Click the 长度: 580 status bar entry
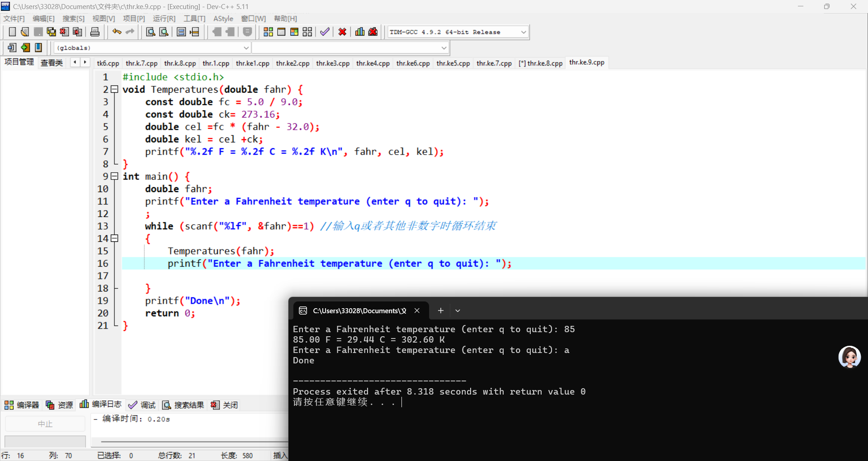Image resolution: width=868 pixels, height=461 pixels. tap(237, 456)
